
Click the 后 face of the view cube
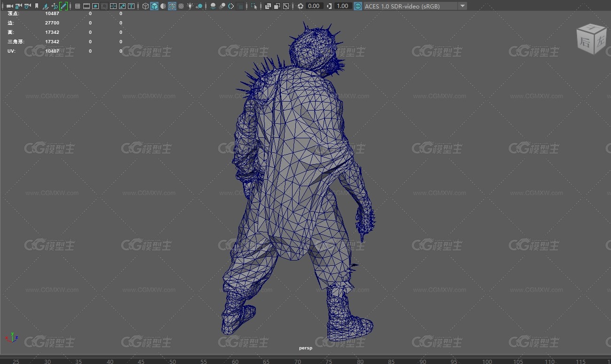(x=585, y=41)
